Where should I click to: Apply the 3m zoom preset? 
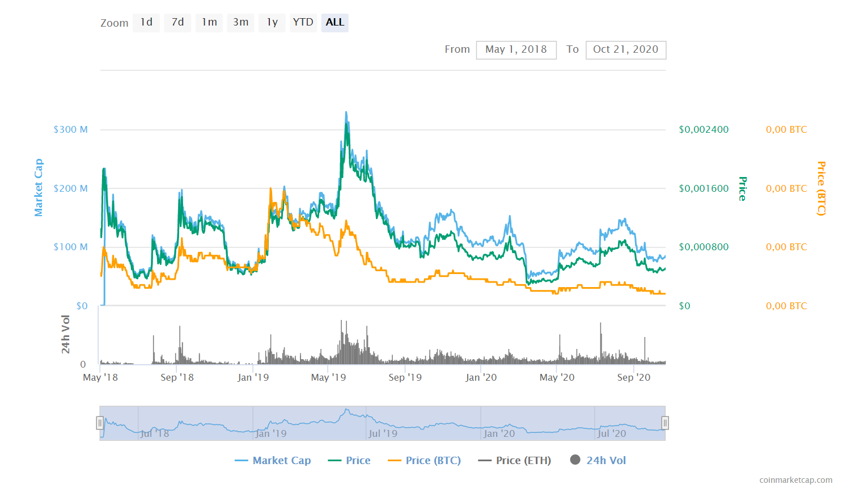[x=240, y=22]
